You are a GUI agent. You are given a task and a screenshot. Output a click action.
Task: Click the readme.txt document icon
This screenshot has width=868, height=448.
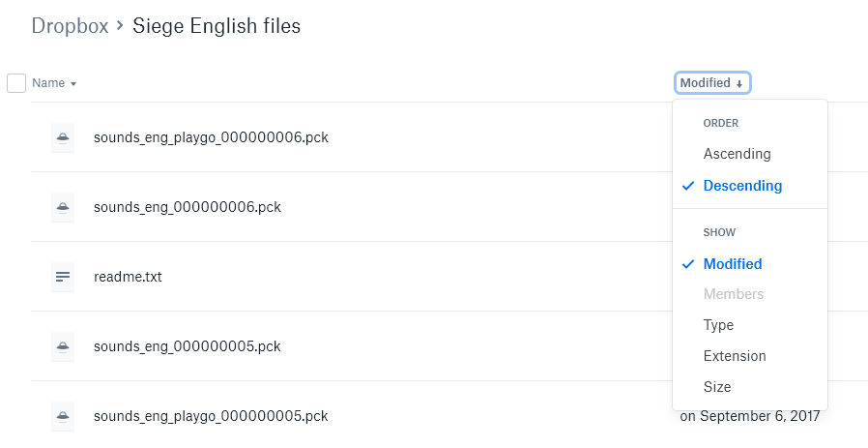63,277
